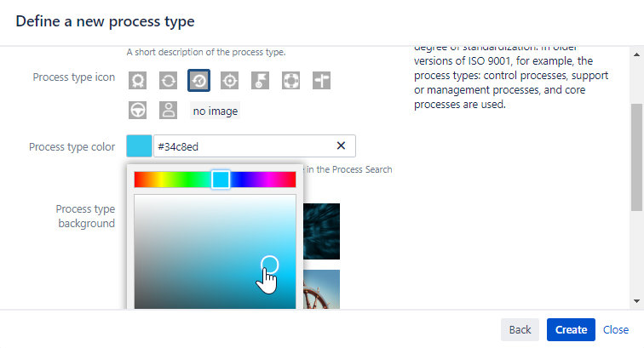Select the steering wheel process icon
Viewport: 644px width, 348px height.
(x=138, y=111)
